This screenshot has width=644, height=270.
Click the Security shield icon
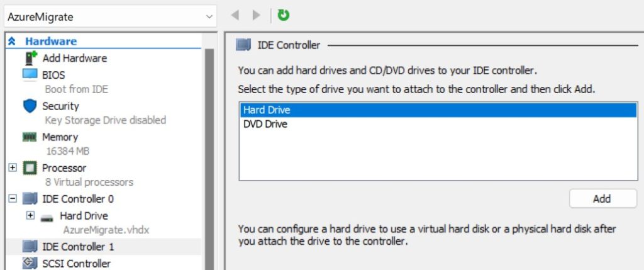coord(30,106)
